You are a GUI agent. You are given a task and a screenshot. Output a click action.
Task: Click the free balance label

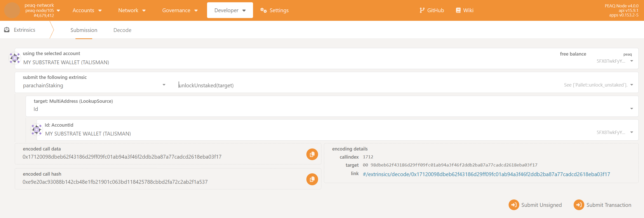(573, 54)
